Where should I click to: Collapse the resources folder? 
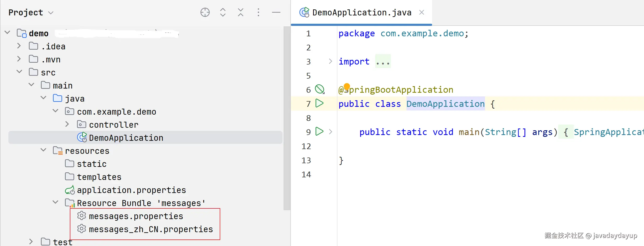(43, 150)
